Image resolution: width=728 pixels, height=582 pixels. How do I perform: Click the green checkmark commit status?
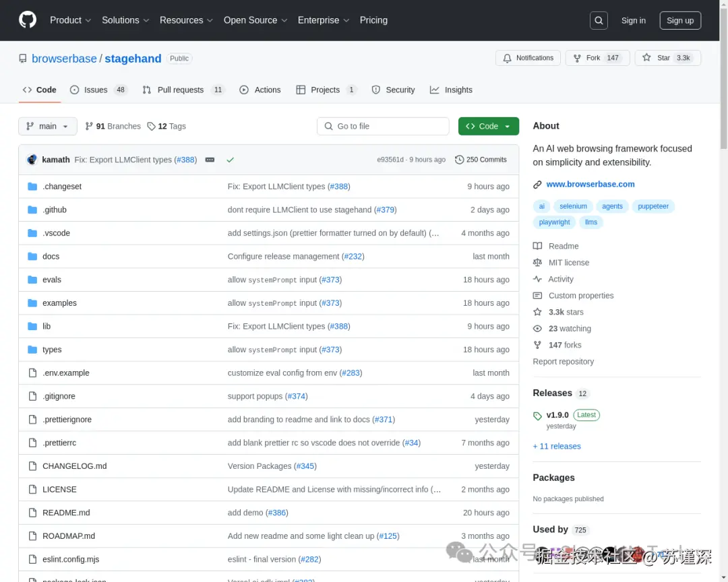tap(231, 160)
